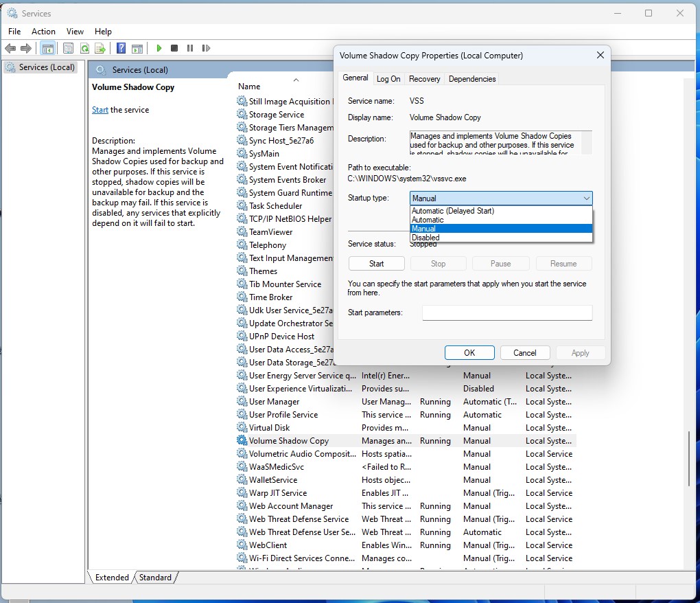Click OK in properties dialog
Image resolution: width=700 pixels, height=603 pixels.
469,352
